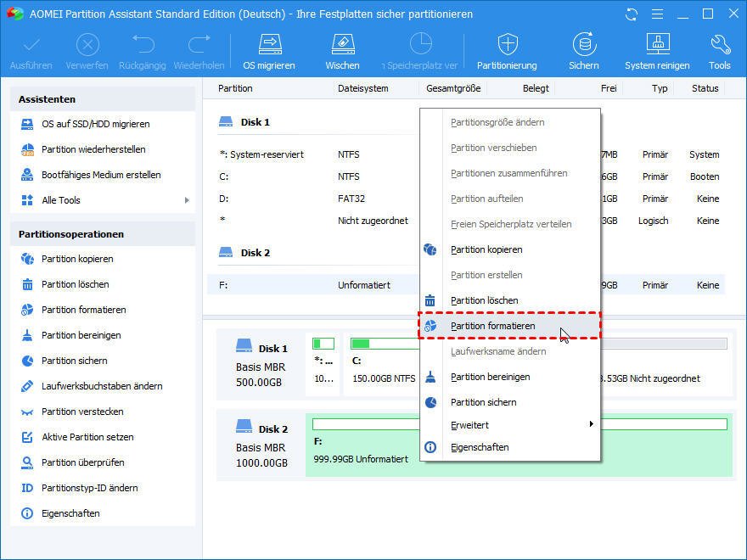Select the Nicht zugeordnet block in Disk 1 map
Image resolution: width=747 pixels, height=560 pixels.
coord(665,363)
